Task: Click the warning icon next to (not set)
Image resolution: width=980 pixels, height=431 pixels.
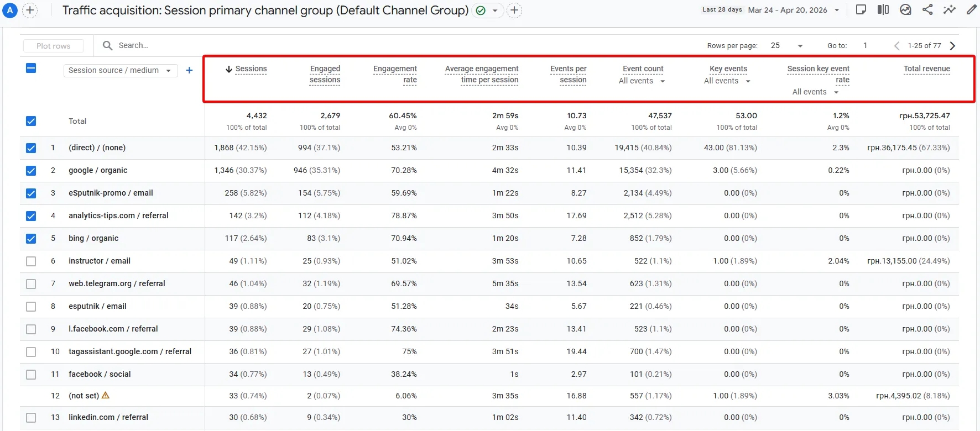Action: pyautogui.click(x=106, y=395)
